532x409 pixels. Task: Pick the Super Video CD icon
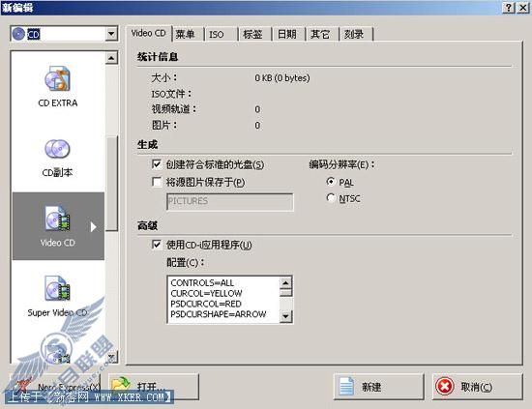tap(57, 288)
